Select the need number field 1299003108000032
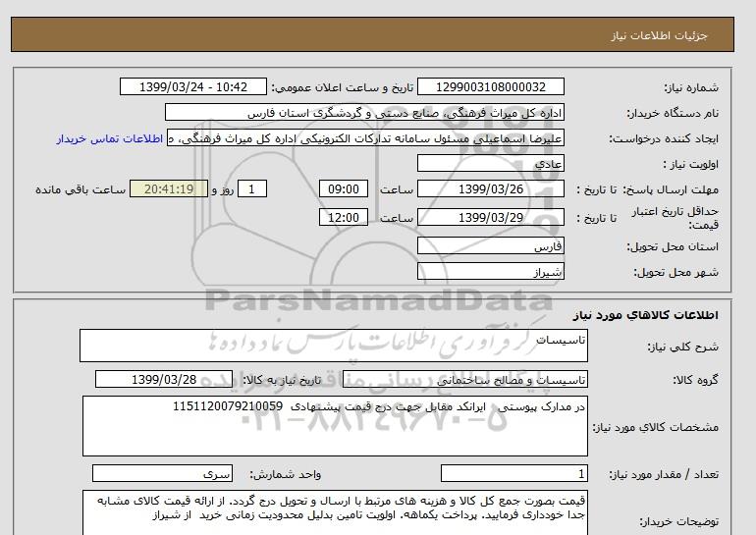Screen dimensions: 756x535 pyautogui.click(x=490, y=86)
